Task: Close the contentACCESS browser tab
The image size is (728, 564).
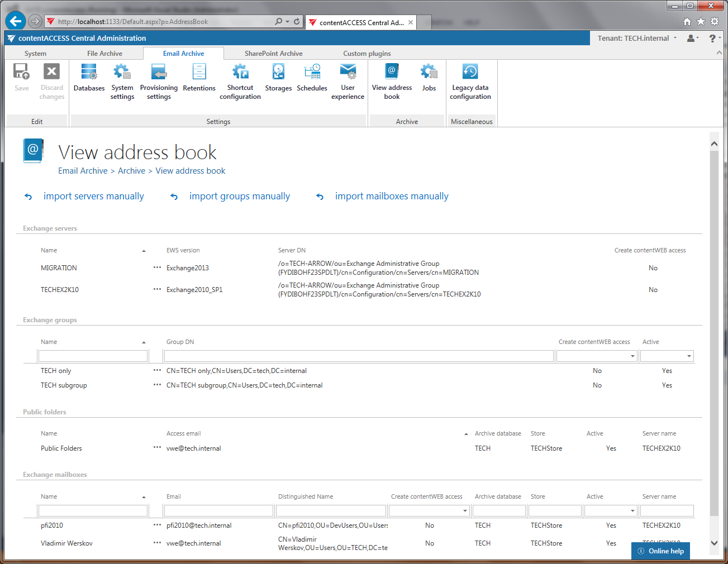Action: [411, 22]
